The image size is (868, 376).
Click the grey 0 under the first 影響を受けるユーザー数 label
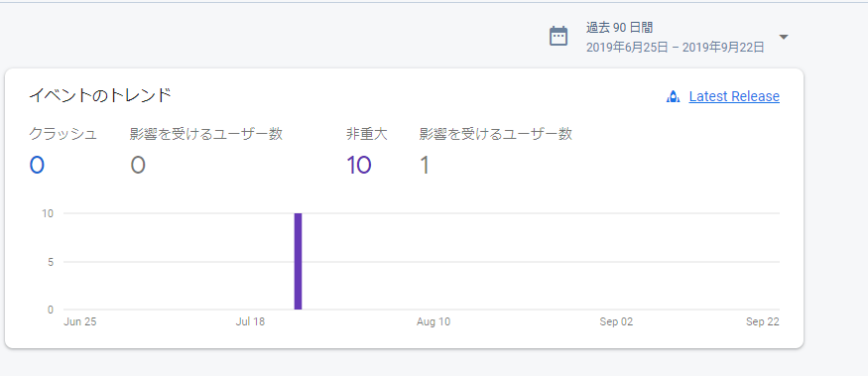137,165
